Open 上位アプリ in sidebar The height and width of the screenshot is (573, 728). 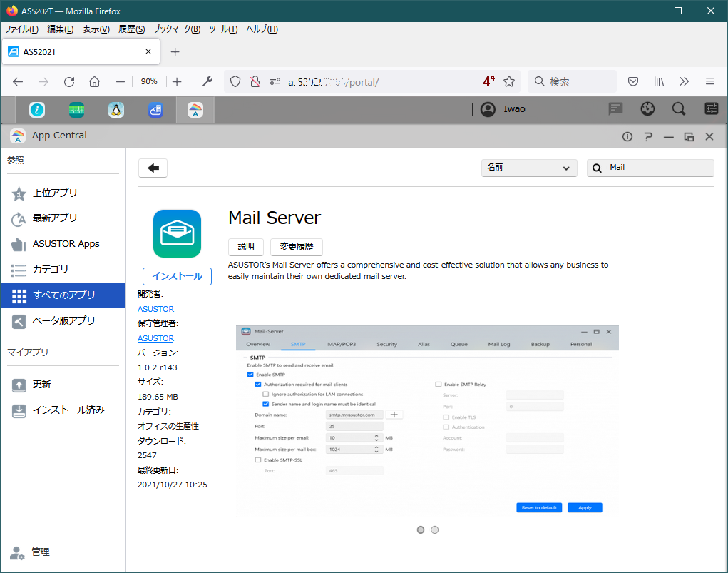point(63,193)
